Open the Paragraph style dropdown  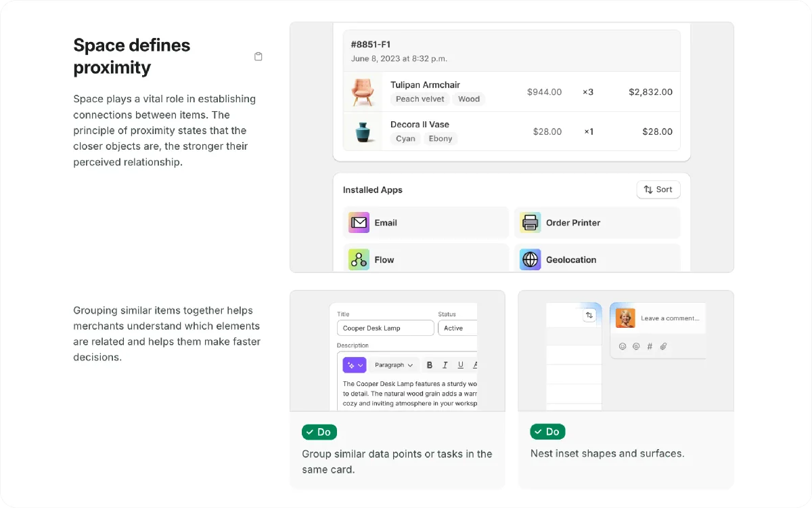point(394,365)
